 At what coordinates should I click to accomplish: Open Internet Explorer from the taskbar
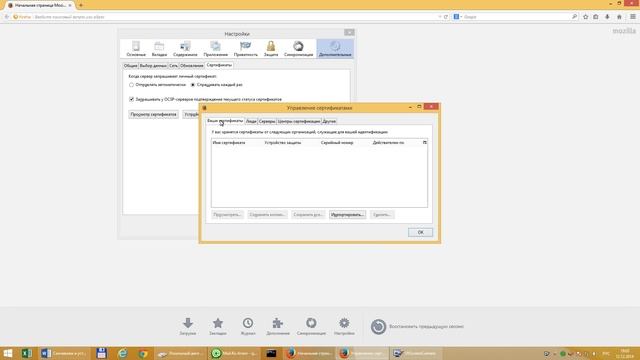[122, 353]
